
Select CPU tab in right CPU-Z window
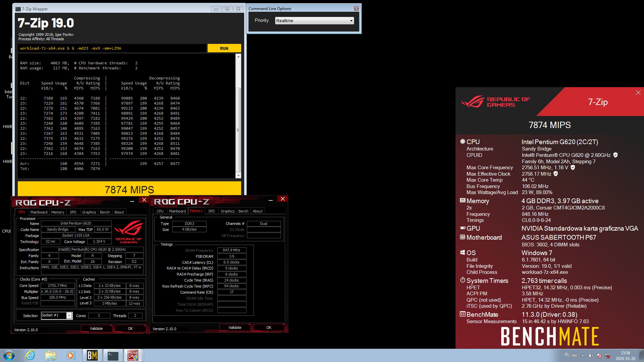160,211
